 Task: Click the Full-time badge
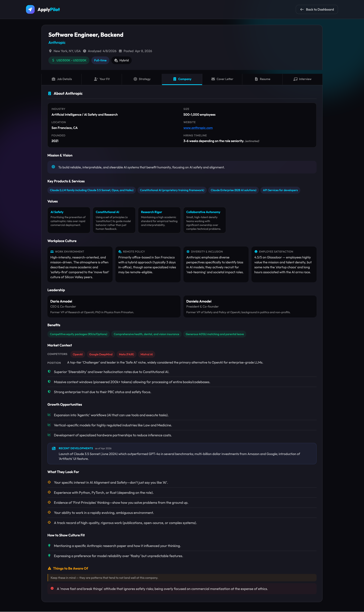click(100, 60)
